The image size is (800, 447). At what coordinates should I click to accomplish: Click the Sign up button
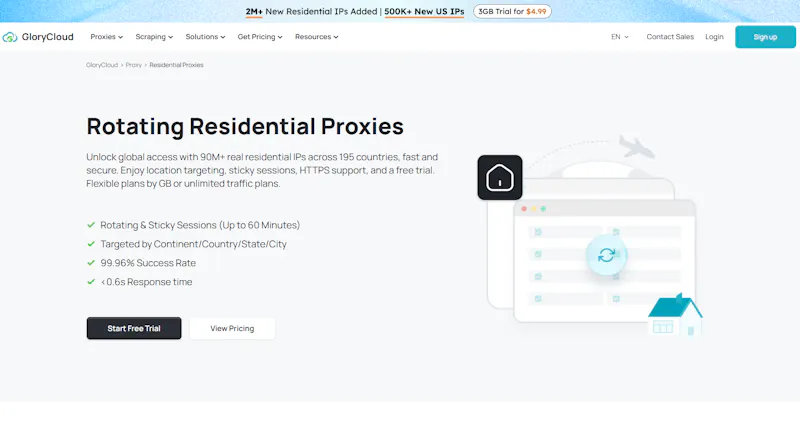tap(765, 37)
